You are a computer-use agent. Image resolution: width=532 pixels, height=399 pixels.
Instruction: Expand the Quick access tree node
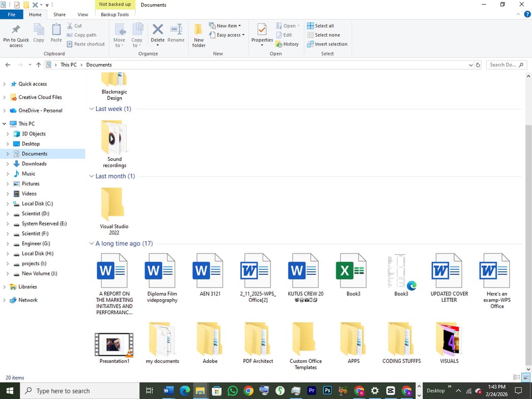tap(5, 84)
